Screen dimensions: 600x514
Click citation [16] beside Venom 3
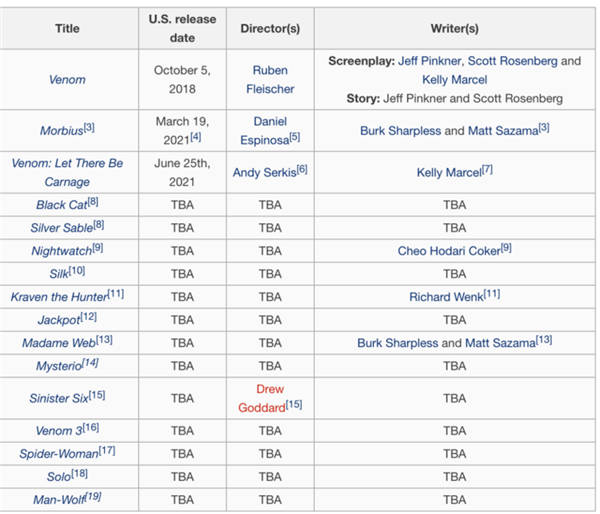point(91,427)
